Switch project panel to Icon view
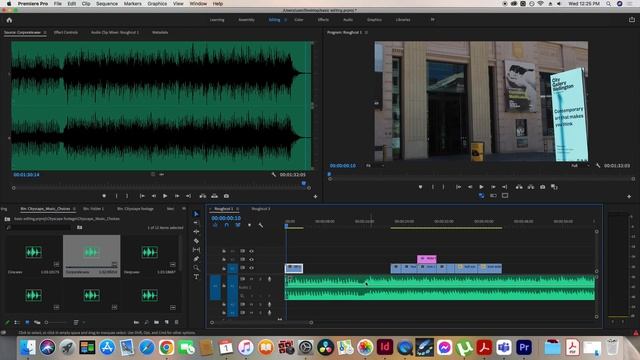 click(27, 322)
